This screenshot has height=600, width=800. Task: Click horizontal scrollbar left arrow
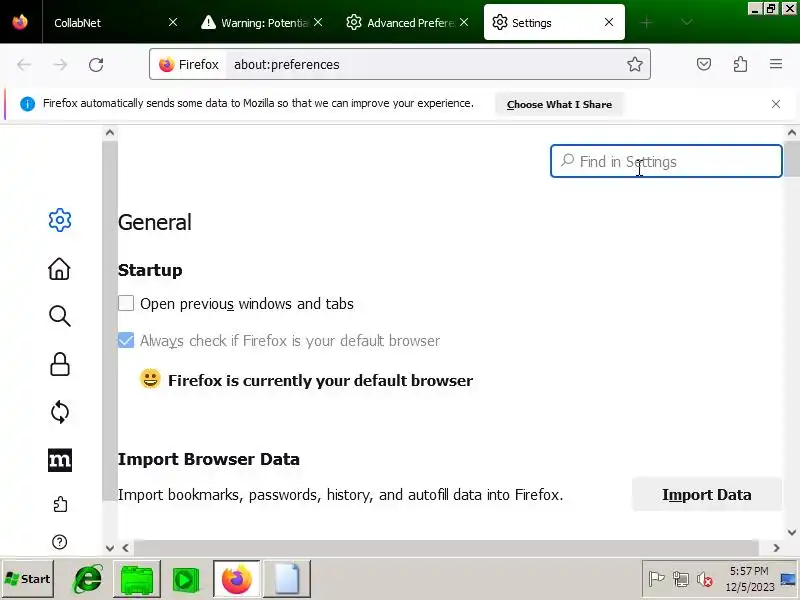point(126,548)
